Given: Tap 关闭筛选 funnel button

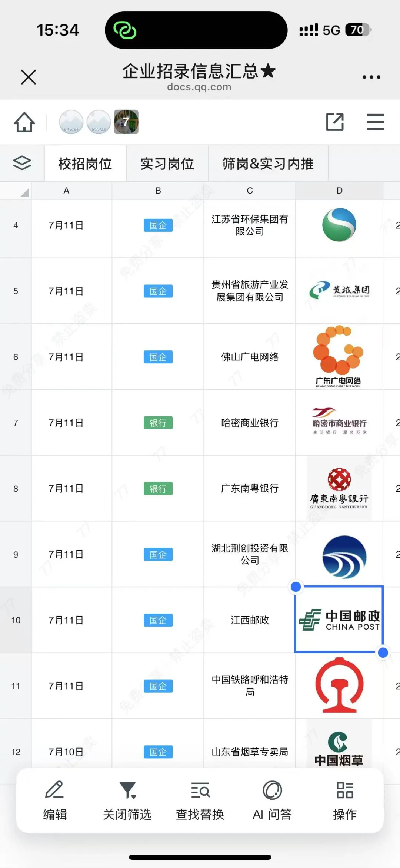Looking at the screenshot, I should 127,801.
